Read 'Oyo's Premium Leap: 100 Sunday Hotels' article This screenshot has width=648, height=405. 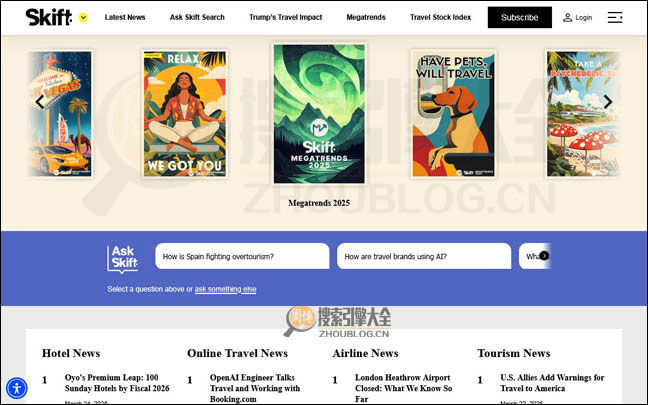pos(117,383)
